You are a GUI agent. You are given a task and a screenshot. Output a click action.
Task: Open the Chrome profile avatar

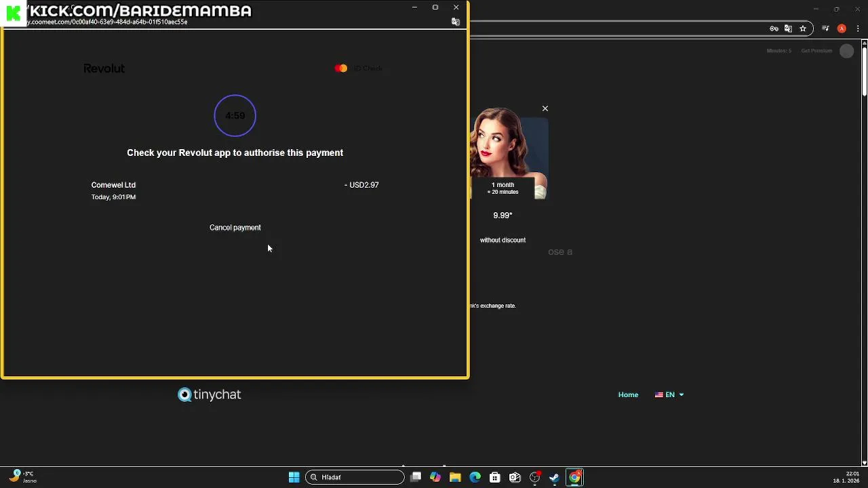point(842,28)
